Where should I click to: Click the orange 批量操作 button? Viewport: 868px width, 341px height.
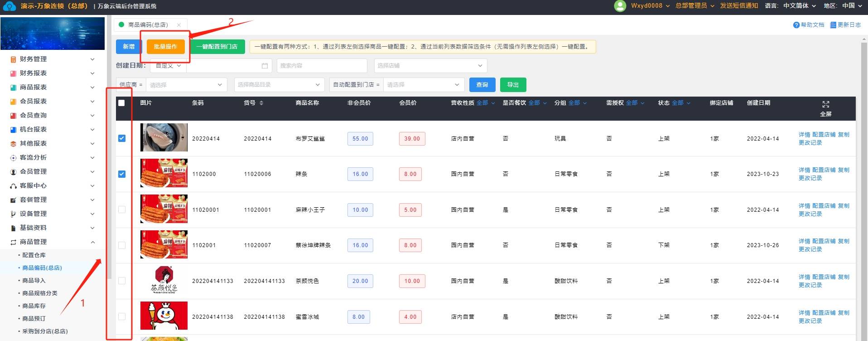tap(165, 47)
